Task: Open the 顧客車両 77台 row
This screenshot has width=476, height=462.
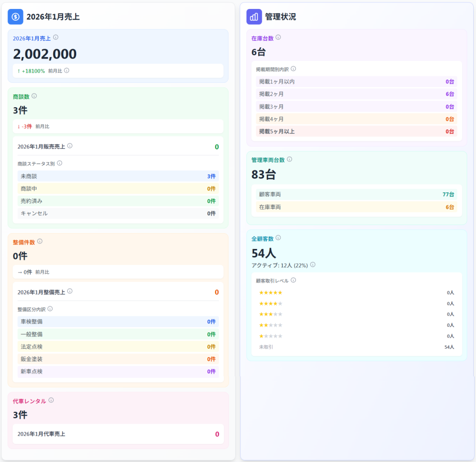Action: (x=356, y=194)
